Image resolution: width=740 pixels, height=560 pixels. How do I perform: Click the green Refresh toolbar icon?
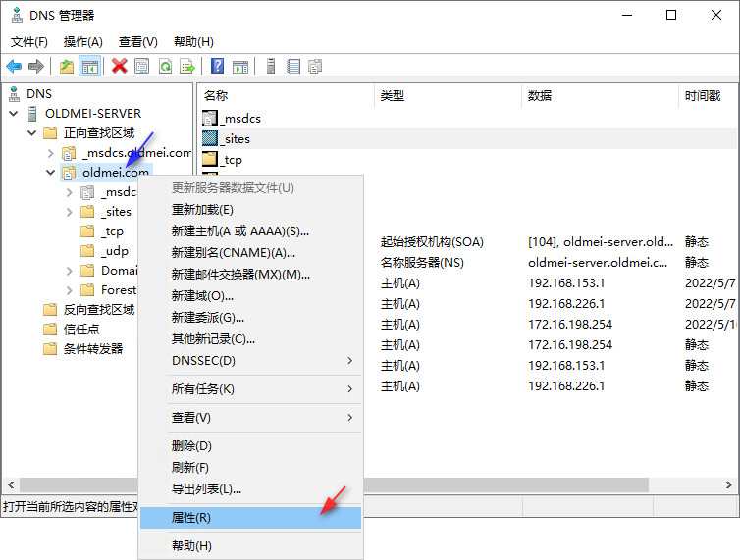tap(165, 66)
